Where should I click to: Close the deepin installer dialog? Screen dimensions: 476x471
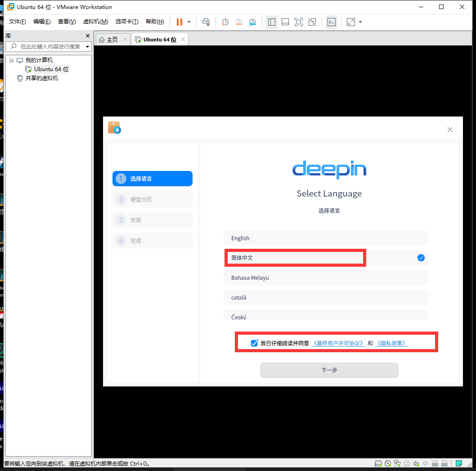click(450, 130)
